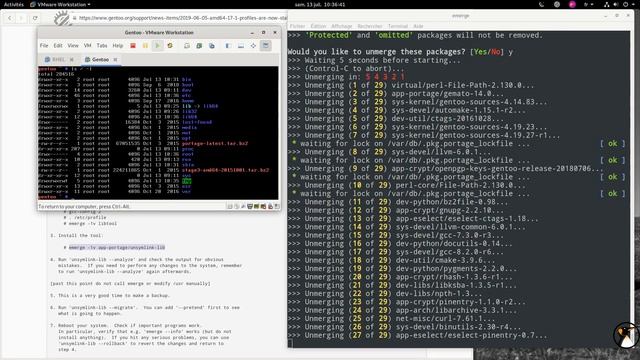Open the Tabs menu in VMware Workstation
Screen dimensions: 640x360
tap(102, 46)
